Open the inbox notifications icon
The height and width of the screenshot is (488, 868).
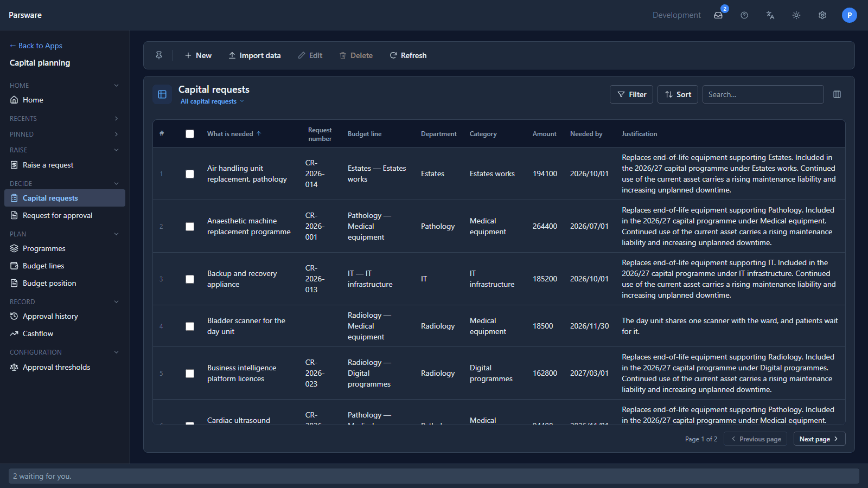click(x=718, y=15)
